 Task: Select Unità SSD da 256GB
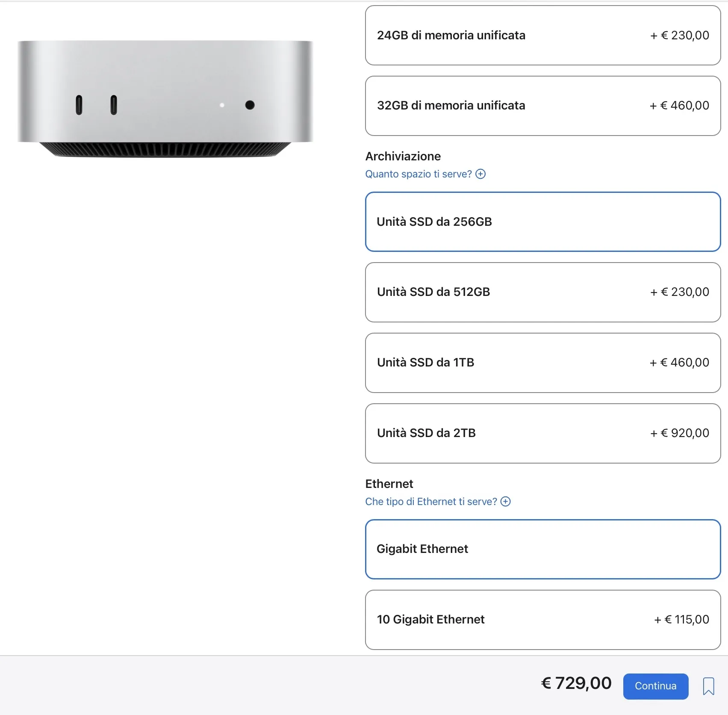[x=542, y=222]
